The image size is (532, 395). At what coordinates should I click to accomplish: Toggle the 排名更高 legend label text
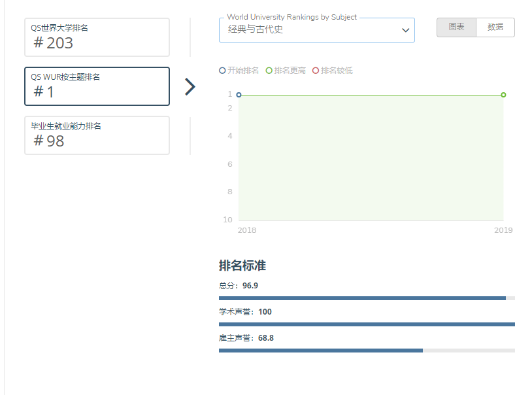[290, 71]
